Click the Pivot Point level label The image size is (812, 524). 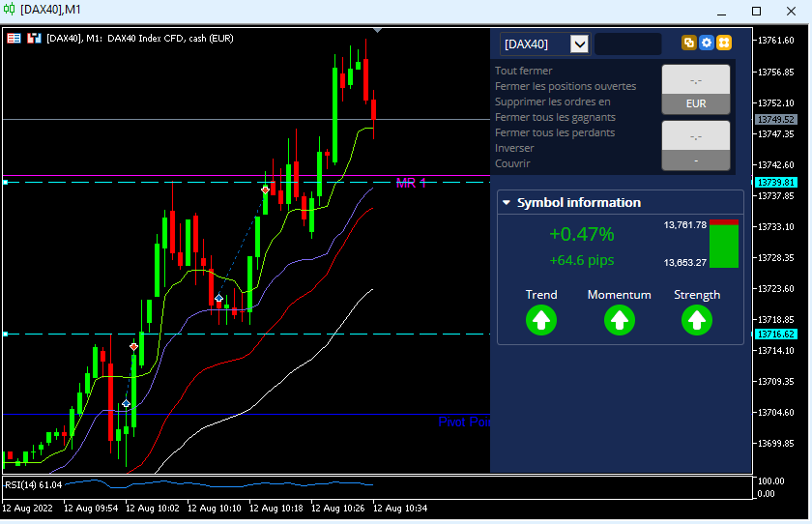click(x=464, y=422)
